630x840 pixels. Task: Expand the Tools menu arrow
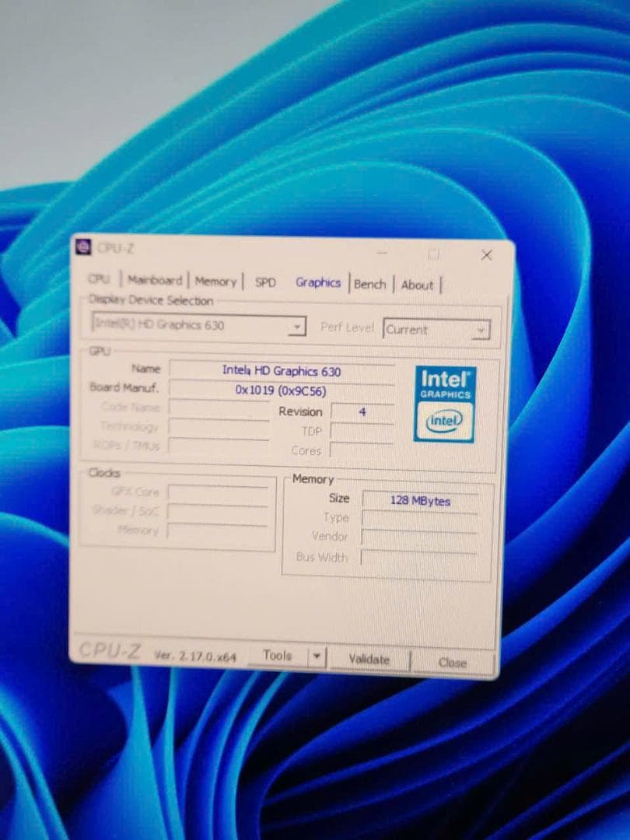(317, 656)
